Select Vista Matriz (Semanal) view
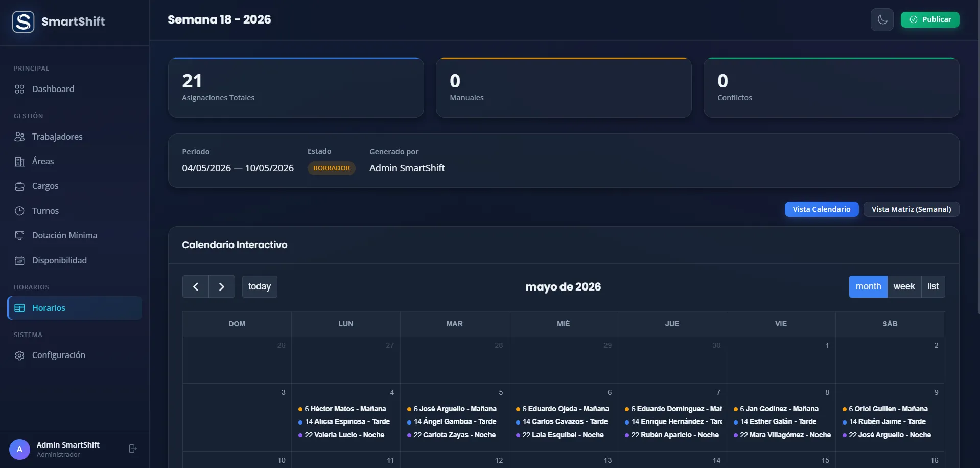 pos(911,209)
